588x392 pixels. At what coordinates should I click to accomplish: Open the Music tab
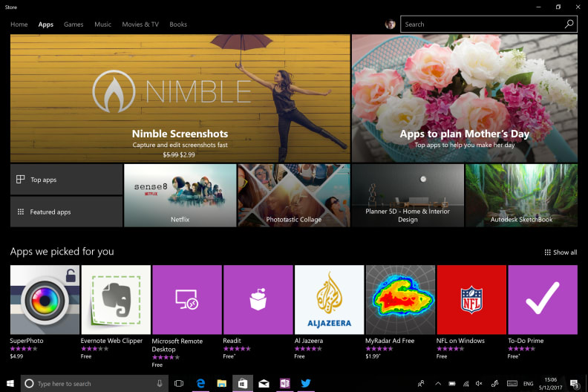point(102,24)
